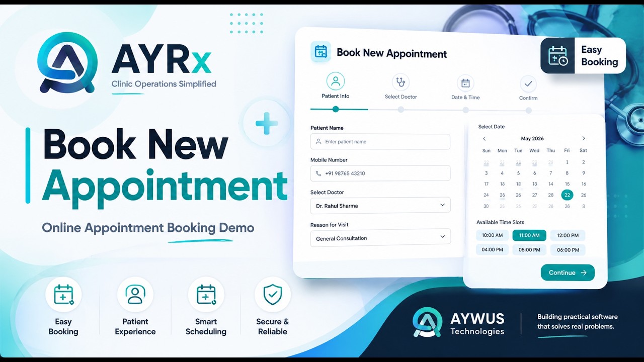The width and height of the screenshot is (644, 362).
Task: Go to the next month in the calendar
Action: 584,138
